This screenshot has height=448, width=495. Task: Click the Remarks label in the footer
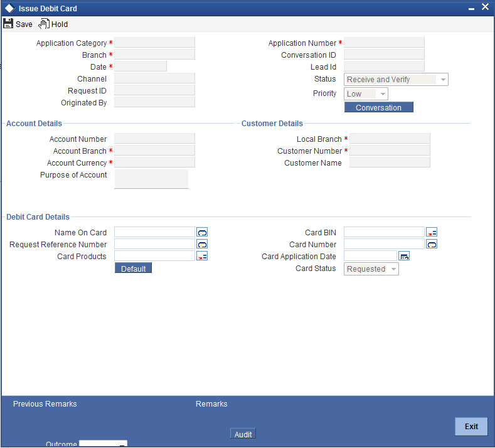(x=211, y=404)
